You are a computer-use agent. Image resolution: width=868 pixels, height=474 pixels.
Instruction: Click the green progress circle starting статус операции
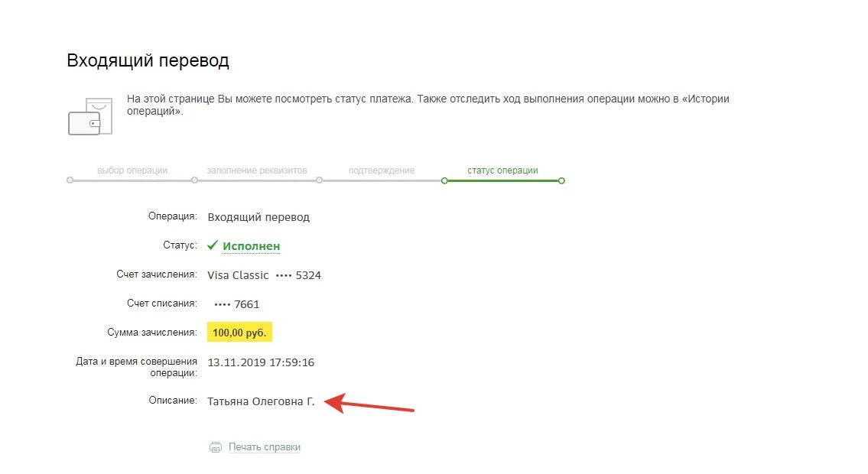(444, 180)
